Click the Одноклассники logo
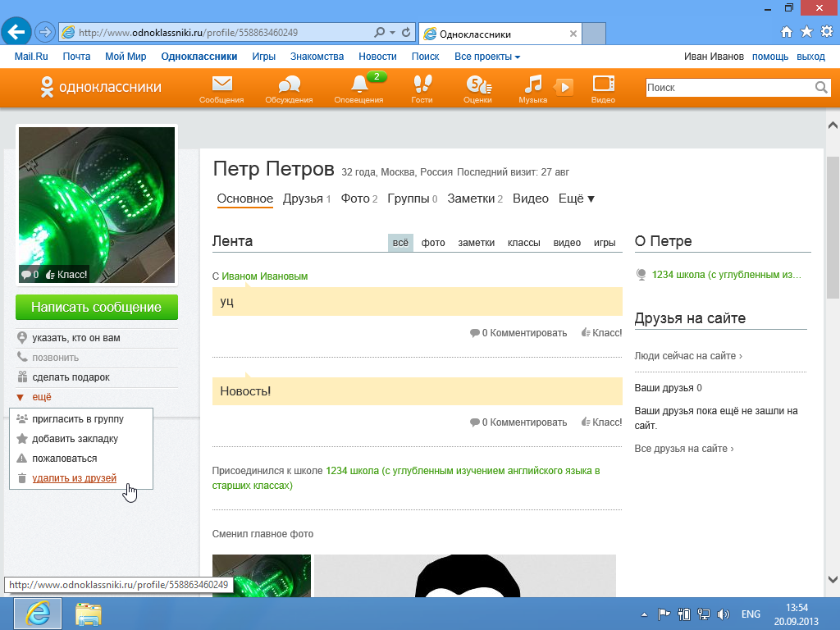840x630 pixels. [101, 87]
